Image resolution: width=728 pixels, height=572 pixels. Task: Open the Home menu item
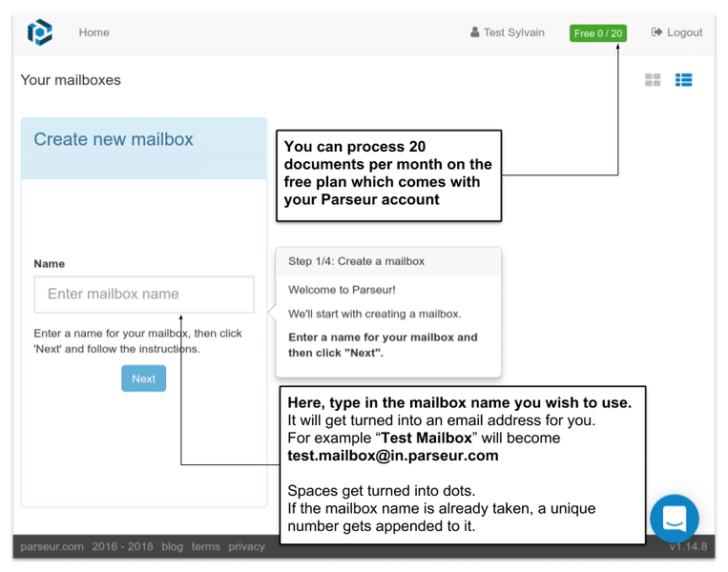tap(94, 32)
